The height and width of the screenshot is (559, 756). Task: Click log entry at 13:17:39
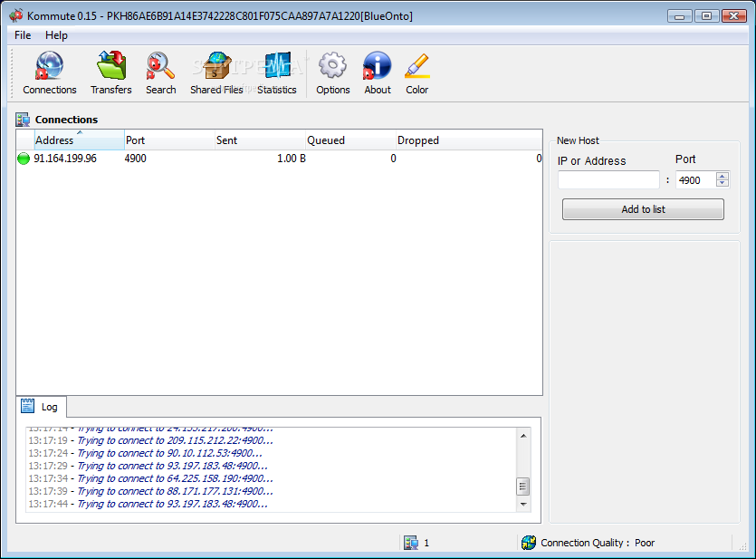[150, 491]
